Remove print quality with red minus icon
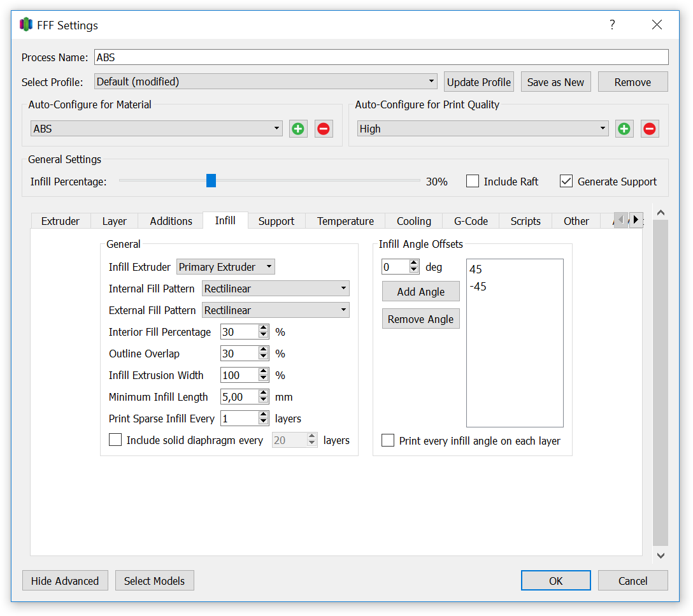The image size is (693, 616). [650, 129]
